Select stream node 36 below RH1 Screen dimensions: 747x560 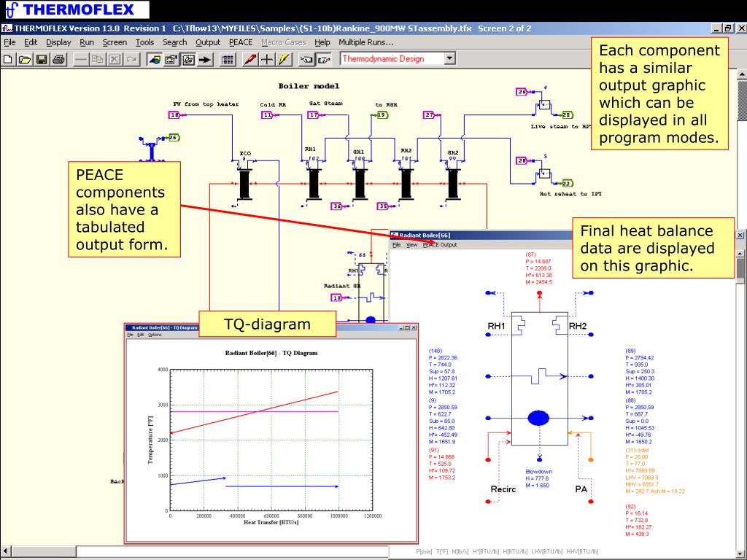pyautogui.click(x=337, y=206)
